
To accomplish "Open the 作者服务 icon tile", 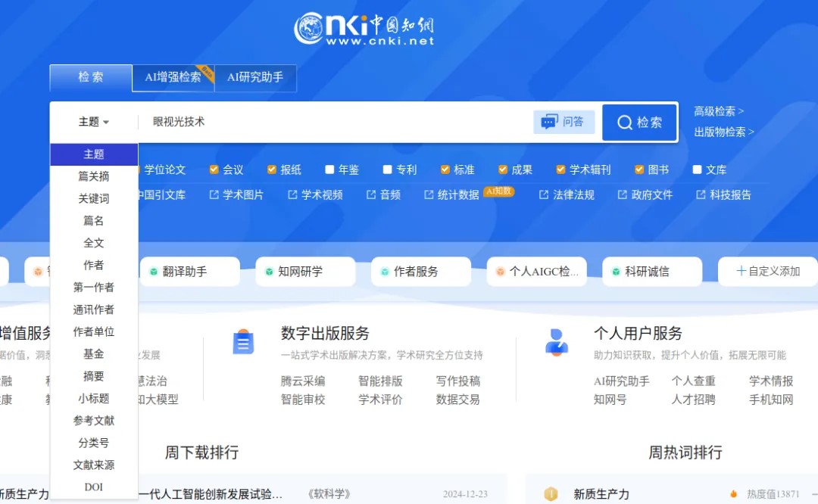I will 385,272.
